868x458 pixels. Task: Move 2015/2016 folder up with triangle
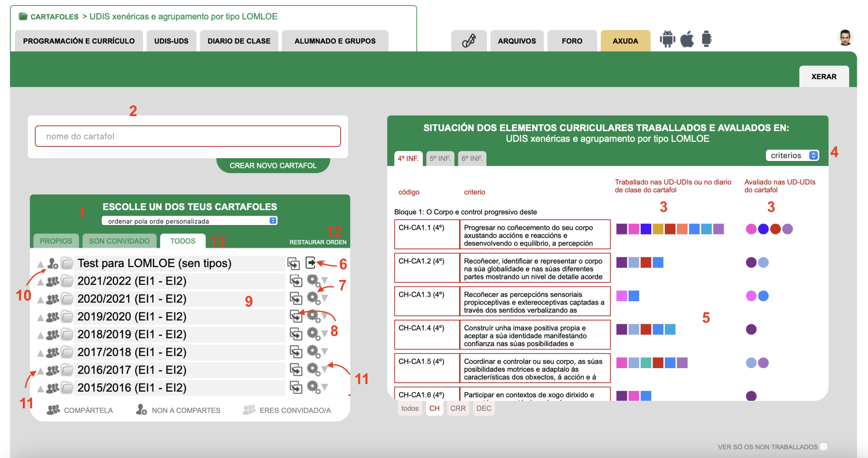(40, 389)
